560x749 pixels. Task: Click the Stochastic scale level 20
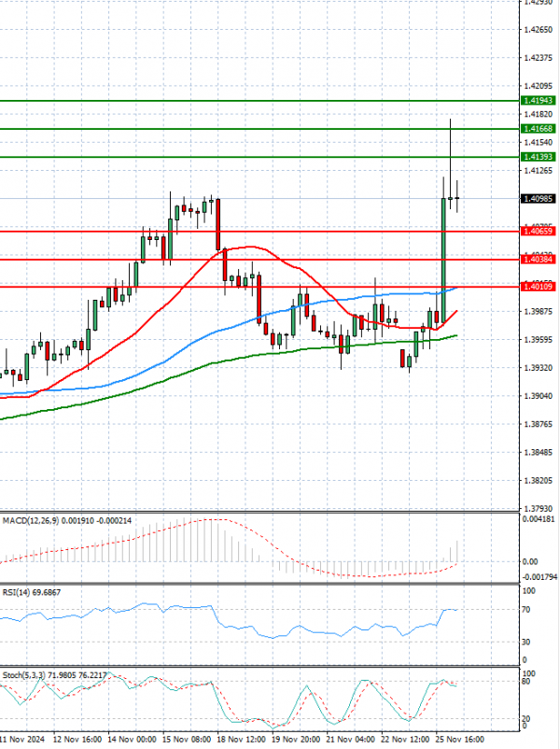[526, 719]
